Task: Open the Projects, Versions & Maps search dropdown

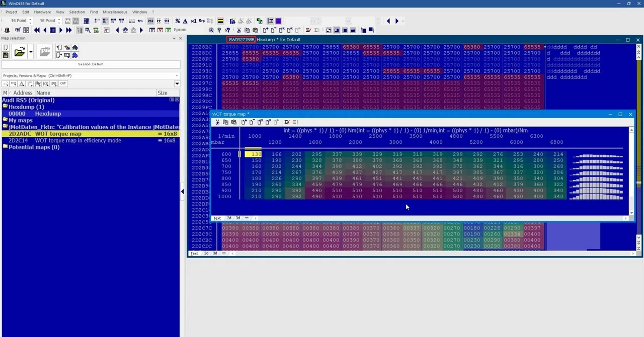Action: [177, 75]
